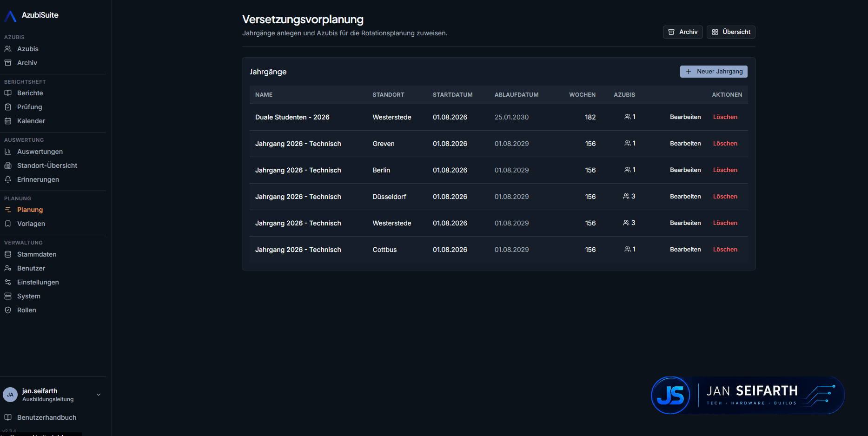Viewport: 868px width, 436px height.
Task: Open the Übersicht view button
Action: click(731, 32)
